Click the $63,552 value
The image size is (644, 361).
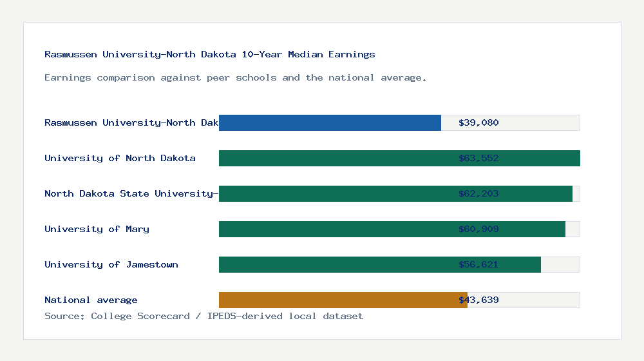click(478, 159)
